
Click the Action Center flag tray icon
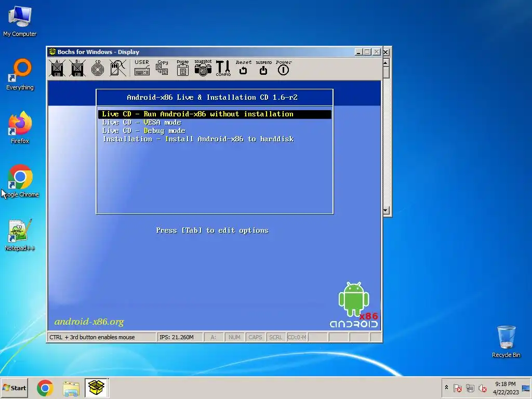click(x=457, y=388)
